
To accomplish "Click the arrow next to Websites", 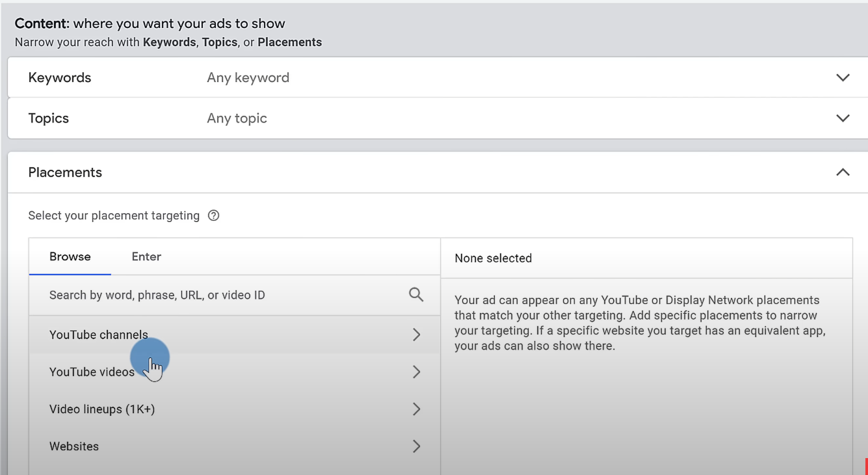I will [416, 446].
